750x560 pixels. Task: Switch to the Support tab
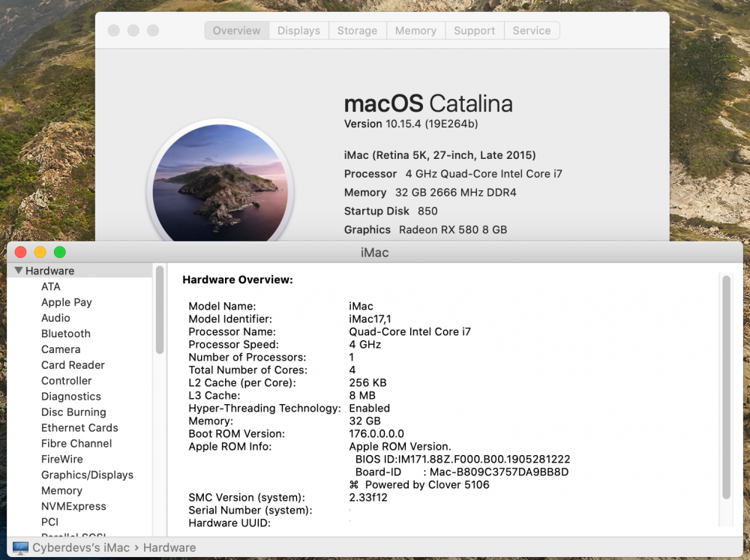coord(475,31)
